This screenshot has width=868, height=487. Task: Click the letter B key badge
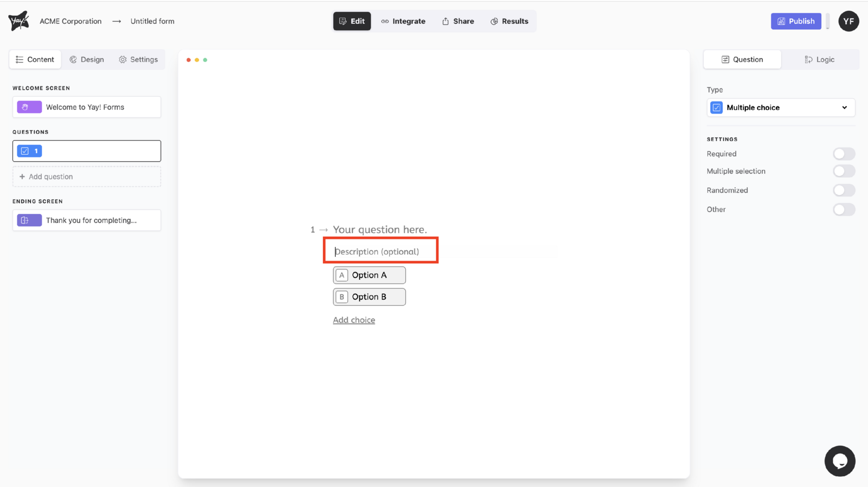pos(342,297)
